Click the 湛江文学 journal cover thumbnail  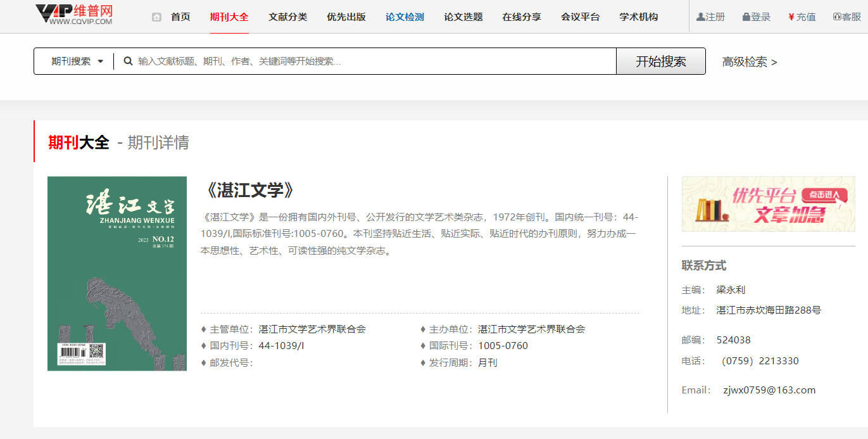[117, 274]
